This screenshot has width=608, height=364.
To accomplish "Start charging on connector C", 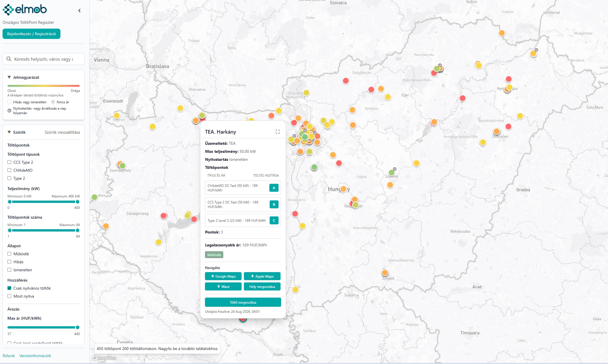I will pyautogui.click(x=274, y=220).
